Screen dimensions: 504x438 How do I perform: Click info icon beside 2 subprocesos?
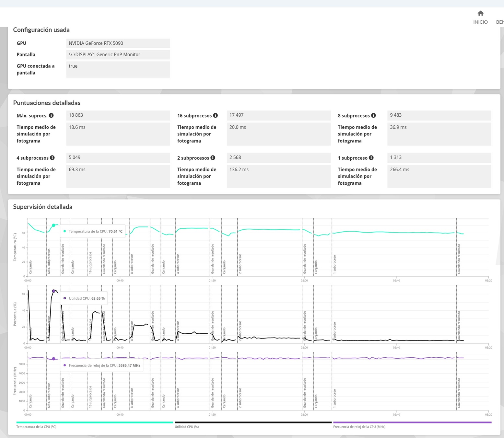point(213,158)
